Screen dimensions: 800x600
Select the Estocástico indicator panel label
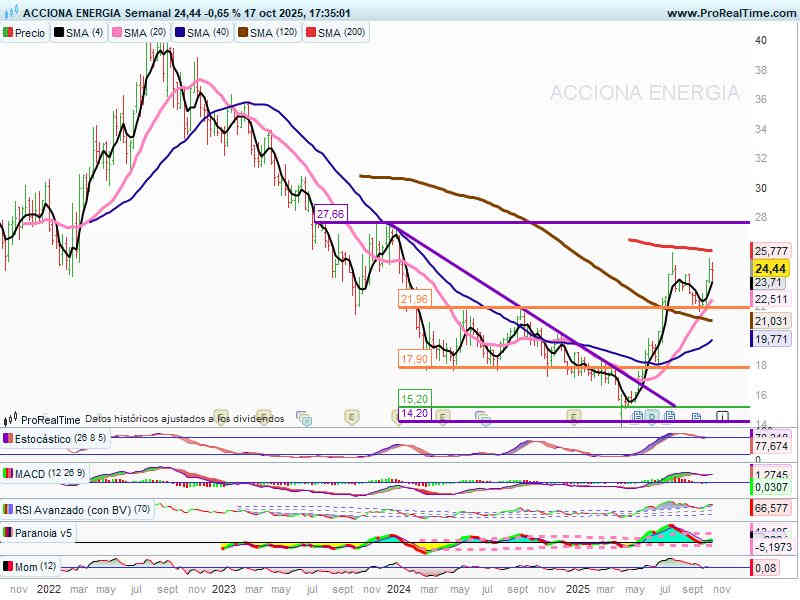coord(40,438)
